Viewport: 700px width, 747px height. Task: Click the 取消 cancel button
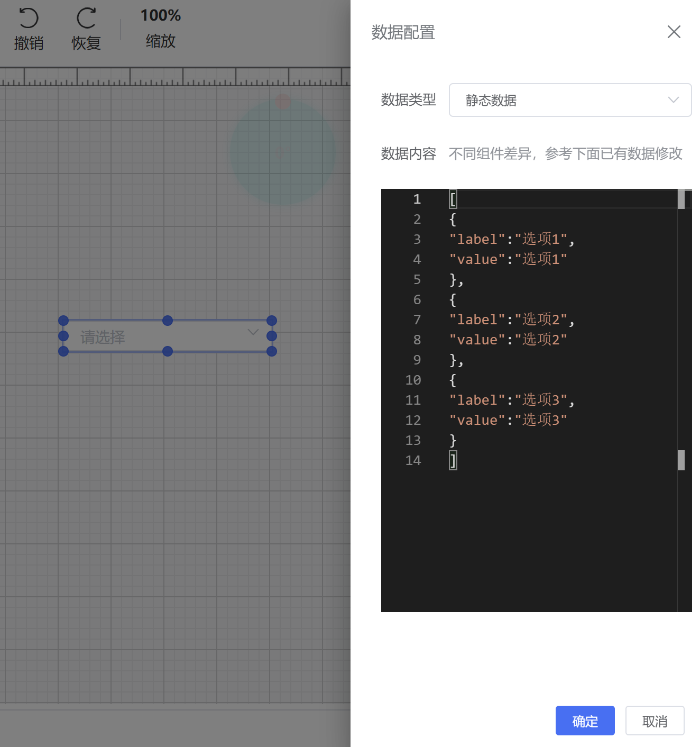click(x=655, y=721)
